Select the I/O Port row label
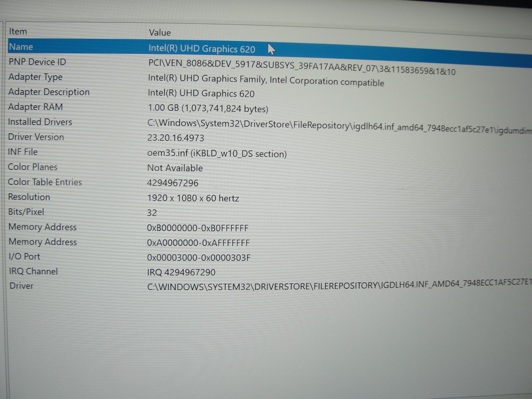The height and width of the screenshot is (399, 532). click(24, 256)
